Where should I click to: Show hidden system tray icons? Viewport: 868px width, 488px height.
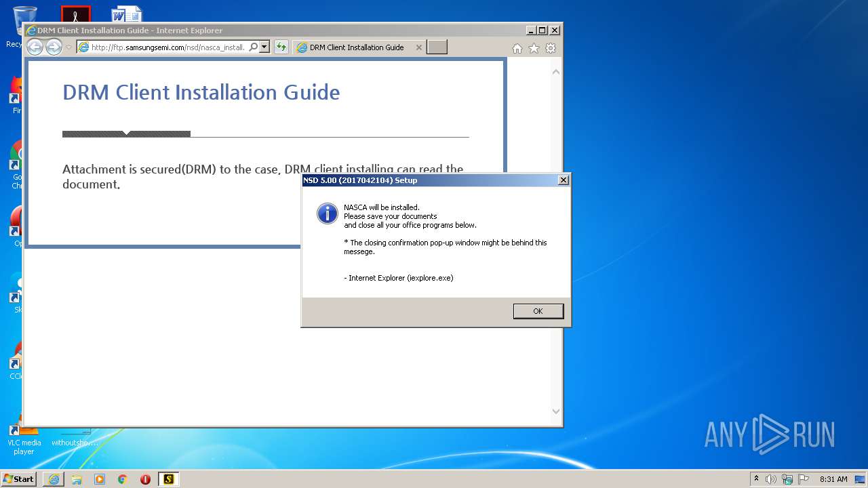pos(757,479)
